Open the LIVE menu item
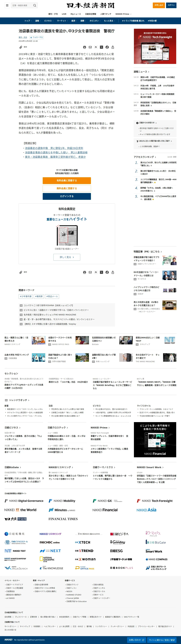Image resolution: width=181 pixels, height=644 pixels. (64, 14)
